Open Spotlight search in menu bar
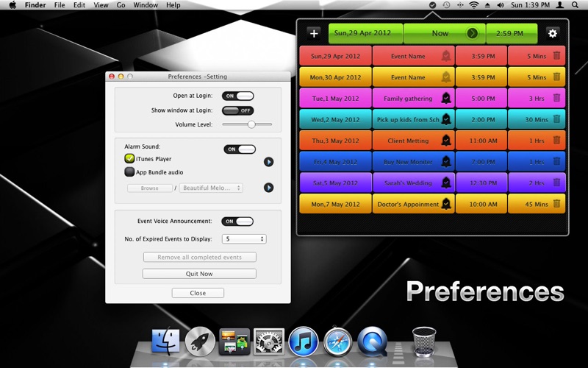The width and height of the screenshot is (588, 368). pos(575,5)
